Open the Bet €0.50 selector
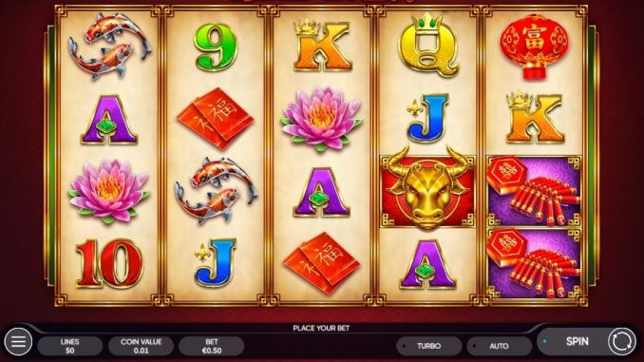Screen dimensions: 644x362 (x=212, y=346)
